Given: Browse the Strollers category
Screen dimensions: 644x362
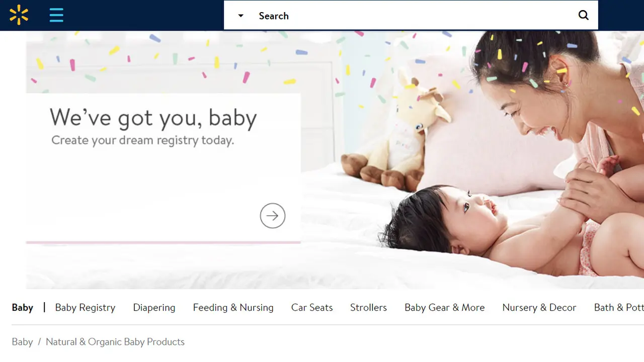Looking at the screenshot, I should click(368, 308).
